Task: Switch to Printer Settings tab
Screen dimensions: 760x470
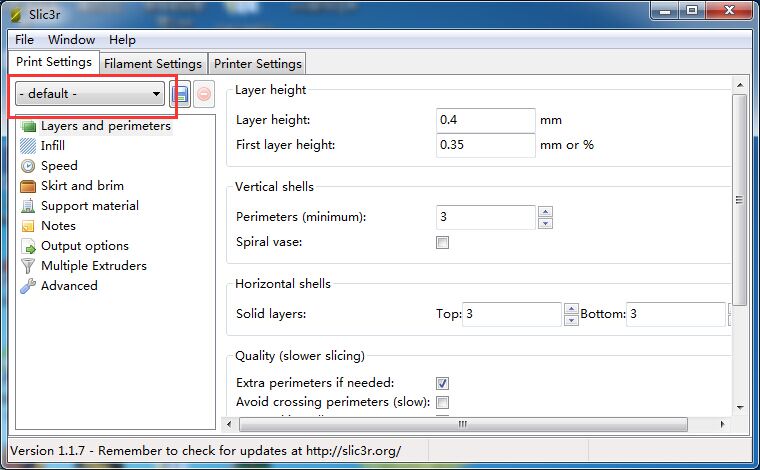Action: 258,63
